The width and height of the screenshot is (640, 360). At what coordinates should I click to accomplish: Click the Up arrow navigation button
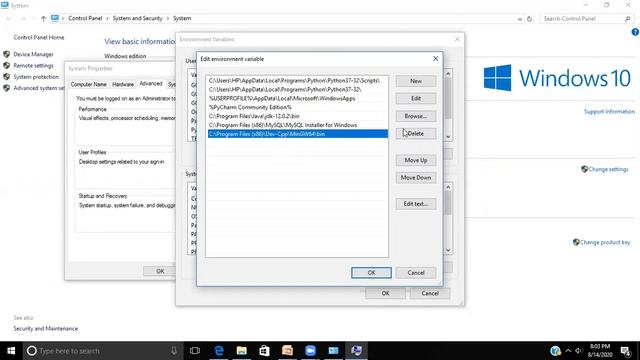pyautogui.click(x=43, y=18)
